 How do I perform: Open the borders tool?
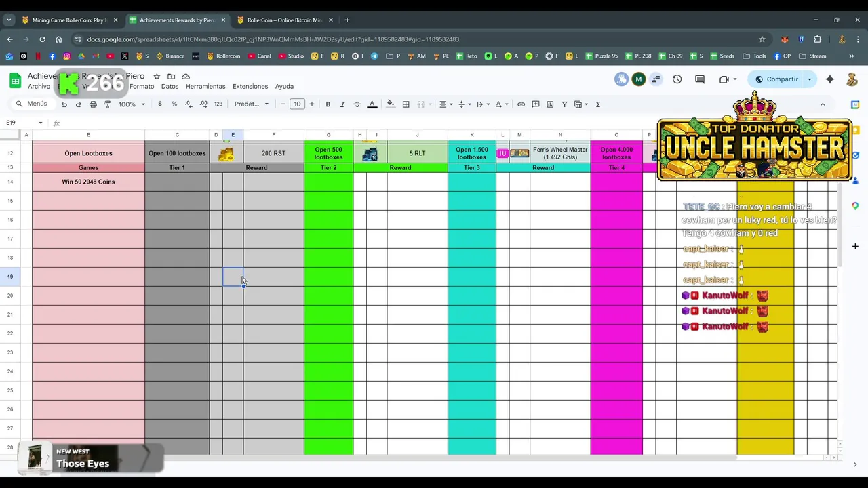[406, 104]
